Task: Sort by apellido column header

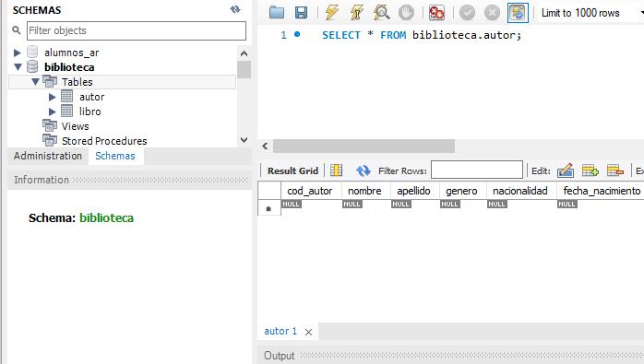Action: 415,191
